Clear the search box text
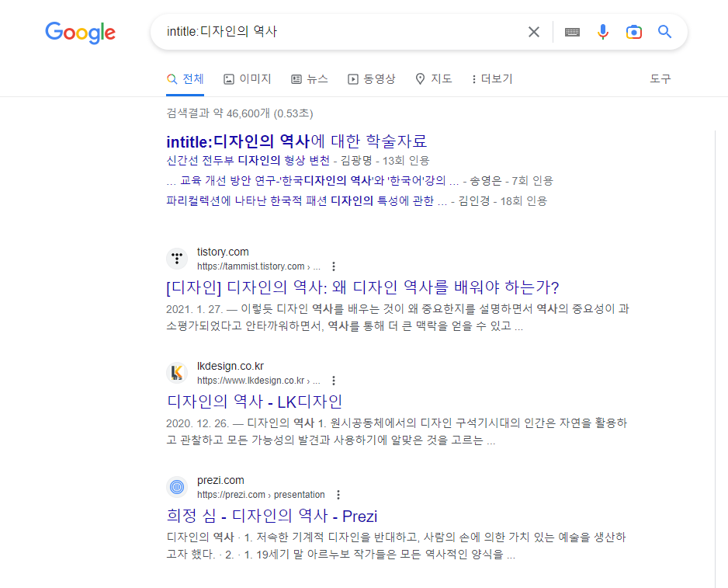This screenshot has height=588, width=728. click(534, 32)
